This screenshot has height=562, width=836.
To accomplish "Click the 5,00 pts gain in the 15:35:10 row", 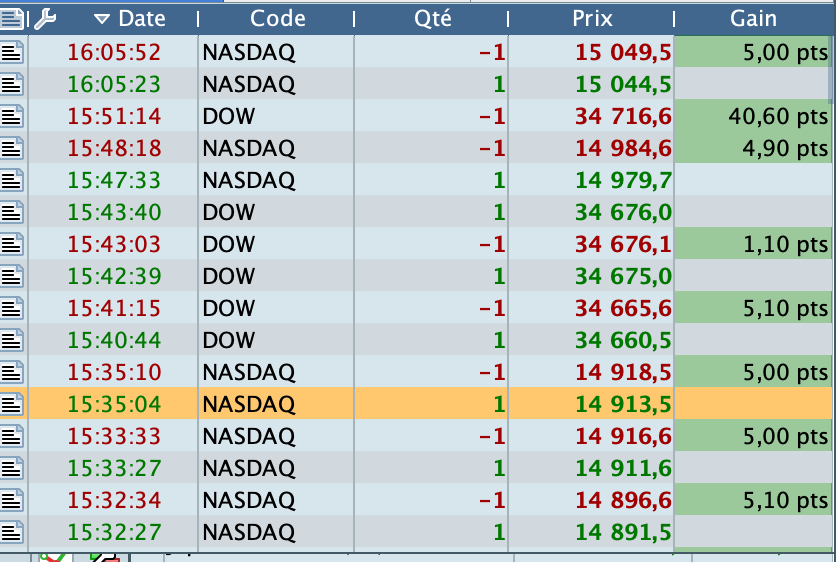I will (753, 372).
